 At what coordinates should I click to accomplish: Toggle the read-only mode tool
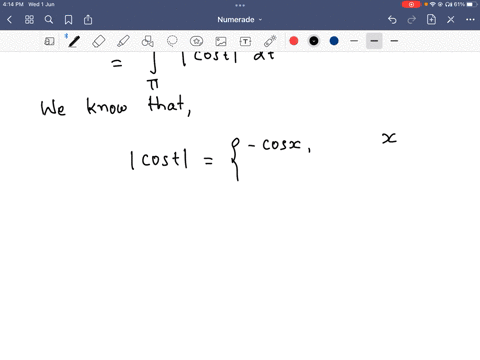49,41
